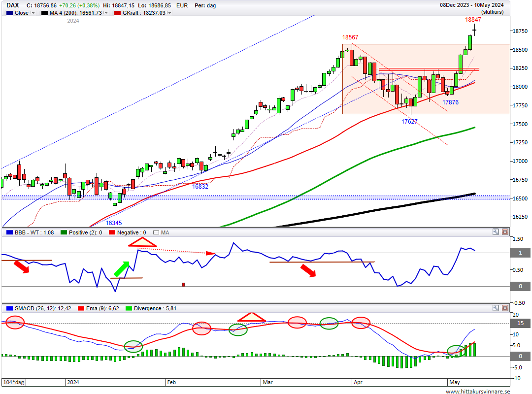Select the Feb segment on time axis
The image size is (532, 394).
point(213,383)
